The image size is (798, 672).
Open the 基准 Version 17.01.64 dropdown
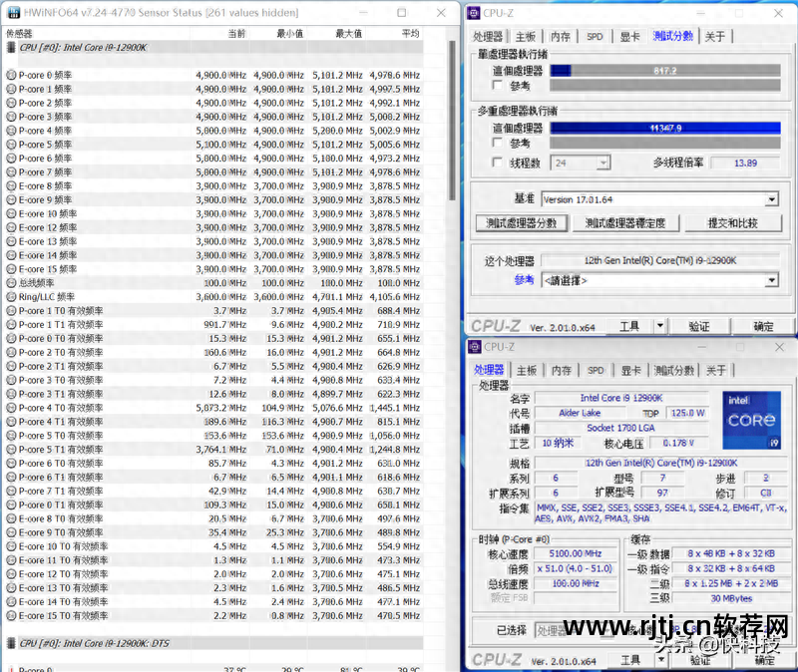[771, 199]
